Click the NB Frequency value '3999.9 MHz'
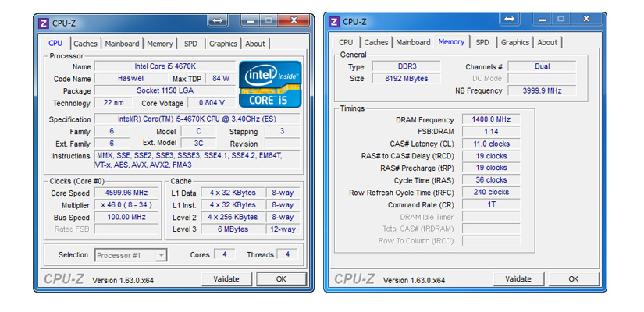644x312 pixels. tap(543, 90)
